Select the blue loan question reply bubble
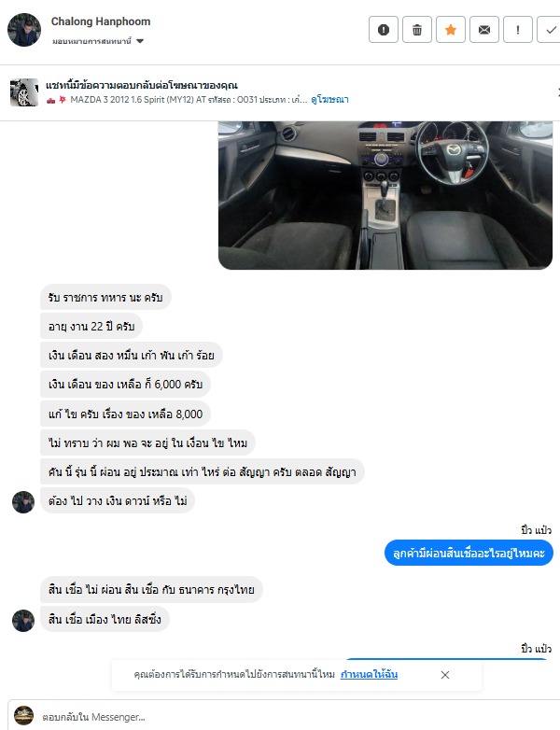This screenshot has width=560, height=730. pyautogui.click(x=469, y=553)
